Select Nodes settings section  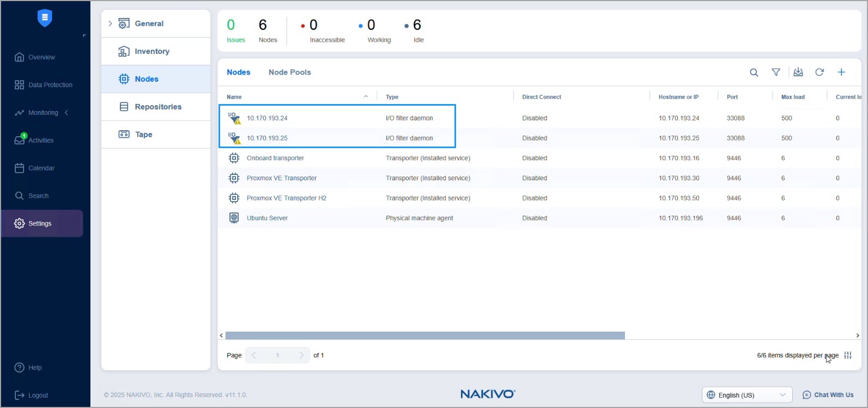click(156, 79)
